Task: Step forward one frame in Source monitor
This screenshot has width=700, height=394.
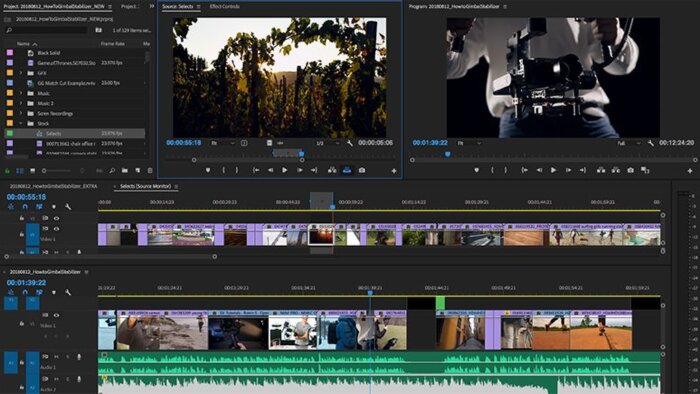Action: (x=300, y=170)
